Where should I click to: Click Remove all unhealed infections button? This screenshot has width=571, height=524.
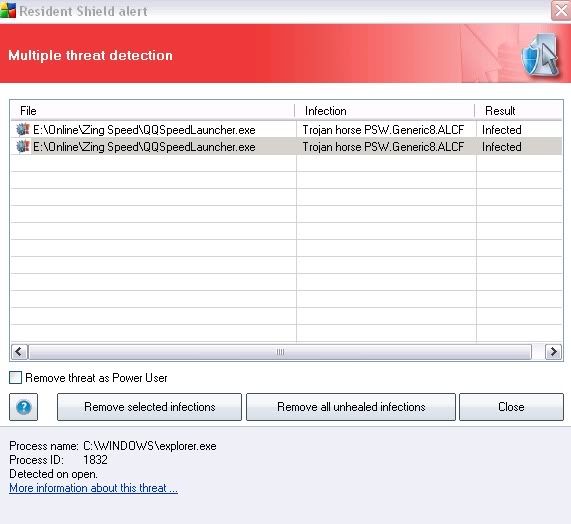pyautogui.click(x=351, y=407)
